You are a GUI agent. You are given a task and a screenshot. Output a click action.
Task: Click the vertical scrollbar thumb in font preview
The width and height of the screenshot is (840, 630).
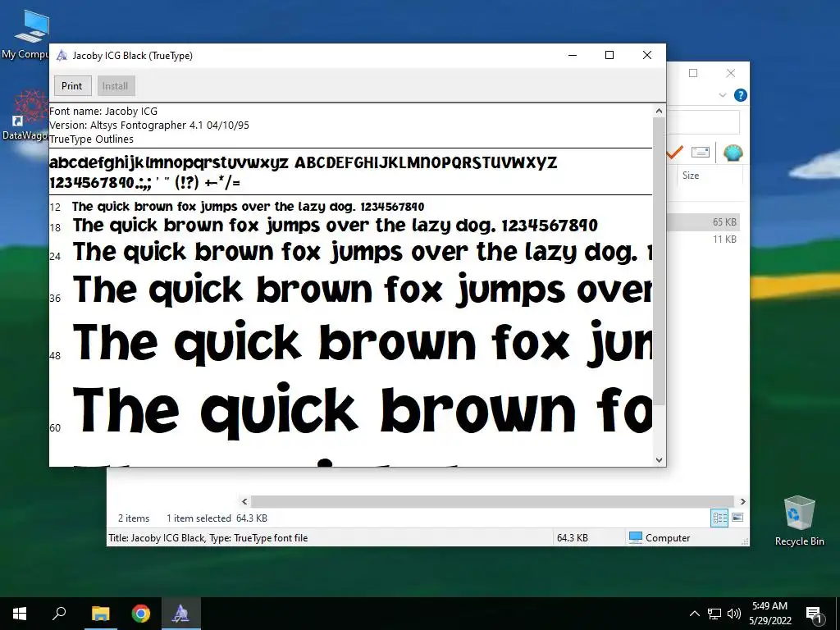coord(659,261)
